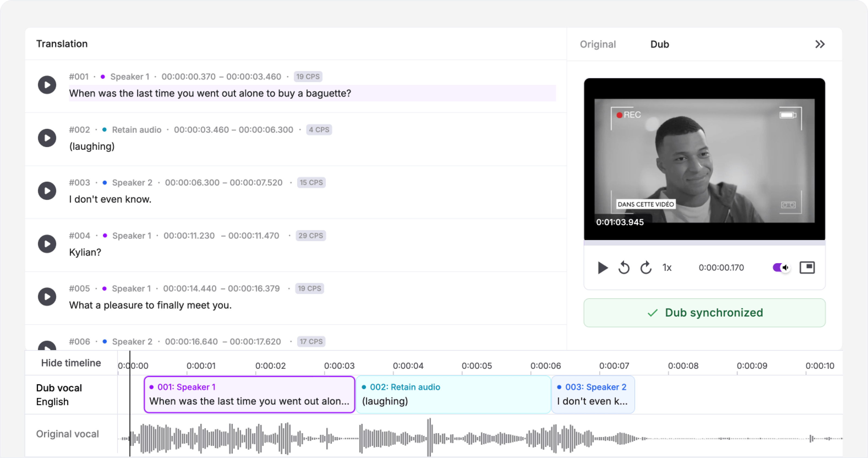Click timecode 00:00:11.230 – 00:00:11.470
The image size is (868, 458).
pos(221,236)
